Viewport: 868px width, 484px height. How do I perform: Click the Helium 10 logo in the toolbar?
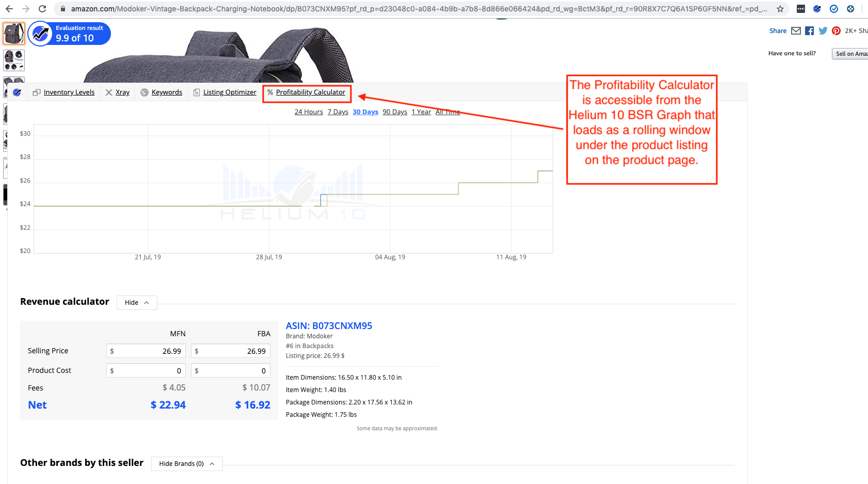(x=17, y=91)
